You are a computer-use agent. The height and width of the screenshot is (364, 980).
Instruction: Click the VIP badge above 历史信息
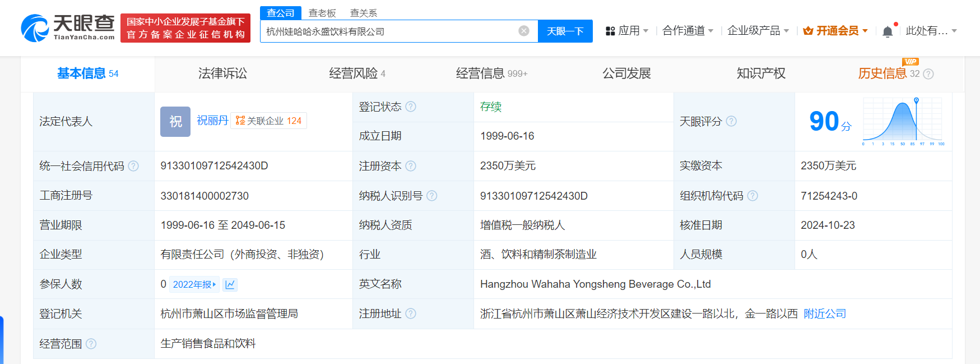pyautogui.click(x=911, y=62)
